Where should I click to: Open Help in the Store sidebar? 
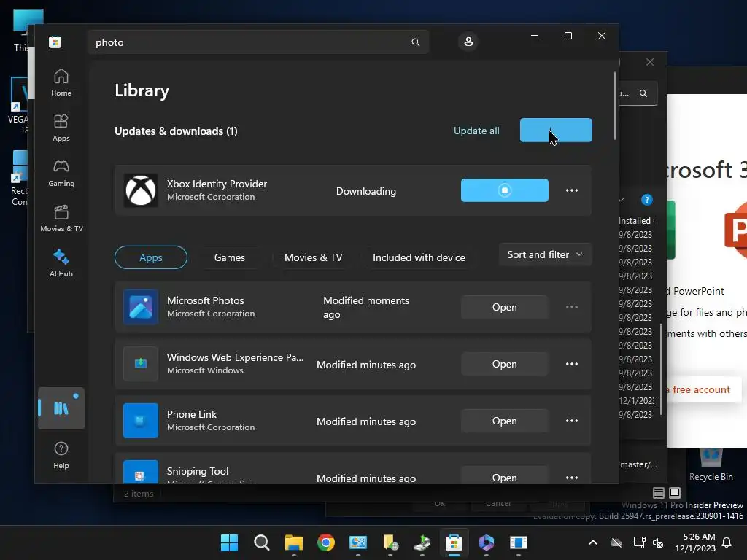[x=61, y=455]
